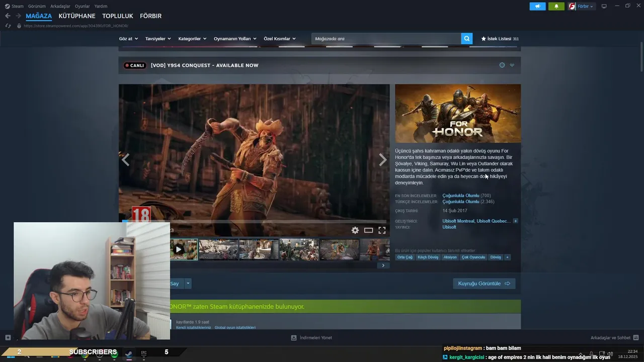Open video player settings gear

coord(355,230)
